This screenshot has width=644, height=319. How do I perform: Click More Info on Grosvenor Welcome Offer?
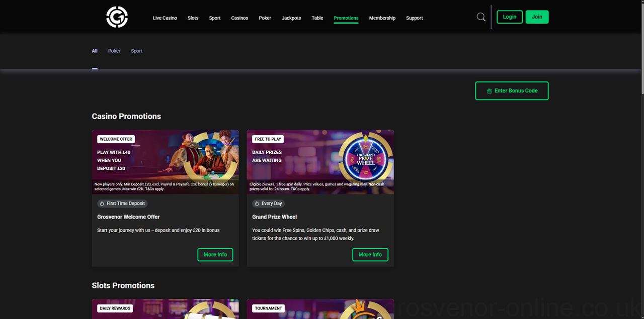click(215, 255)
